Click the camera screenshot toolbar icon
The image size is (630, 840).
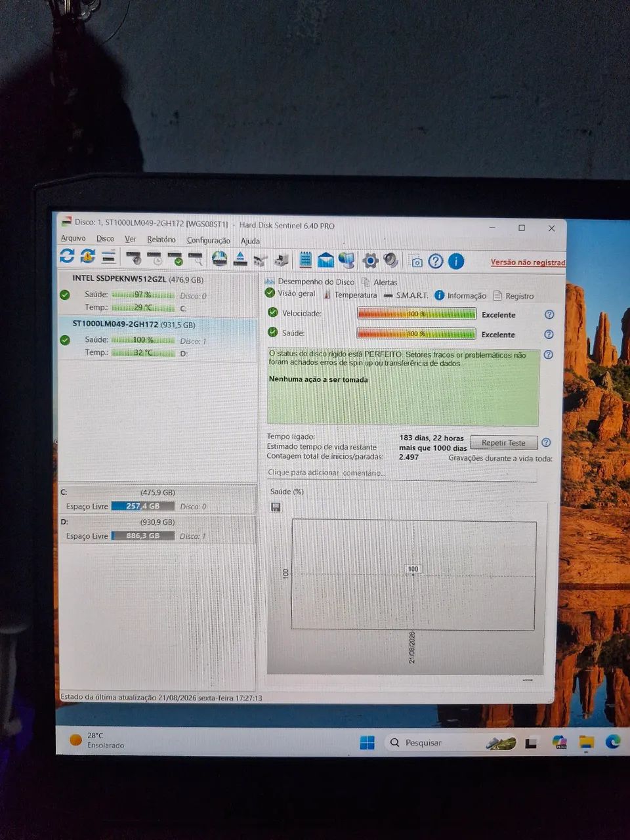417,262
